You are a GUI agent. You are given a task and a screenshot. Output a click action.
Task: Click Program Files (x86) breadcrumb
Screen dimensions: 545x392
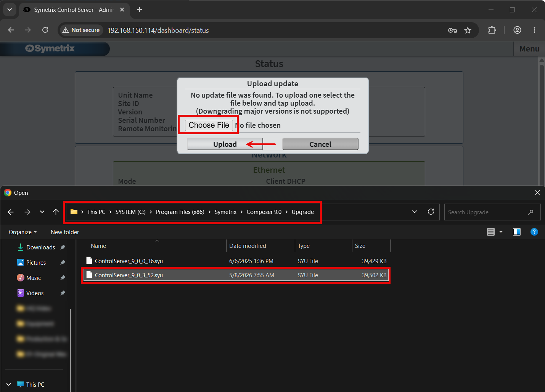tap(180, 212)
